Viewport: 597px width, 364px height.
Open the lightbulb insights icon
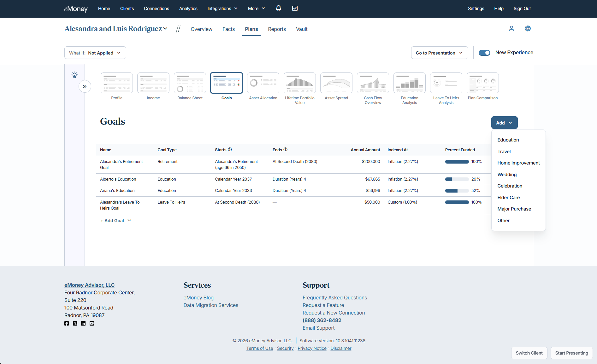(x=74, y=75)
